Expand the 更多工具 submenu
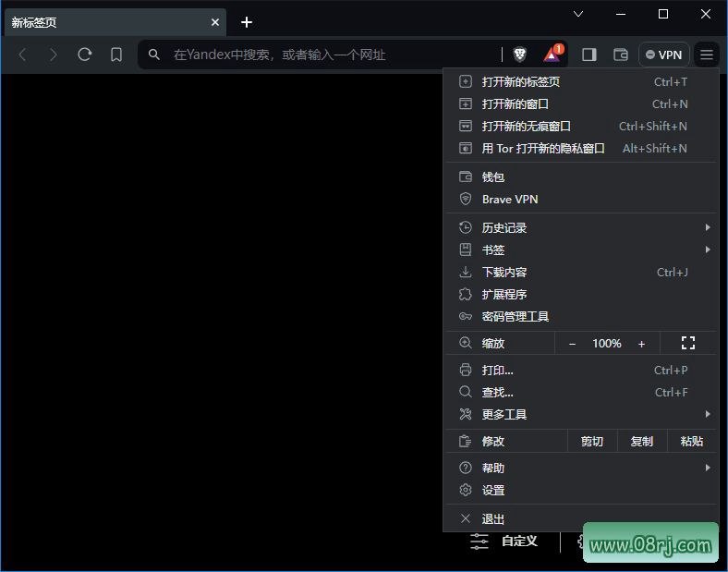 (x=580, y=414)
